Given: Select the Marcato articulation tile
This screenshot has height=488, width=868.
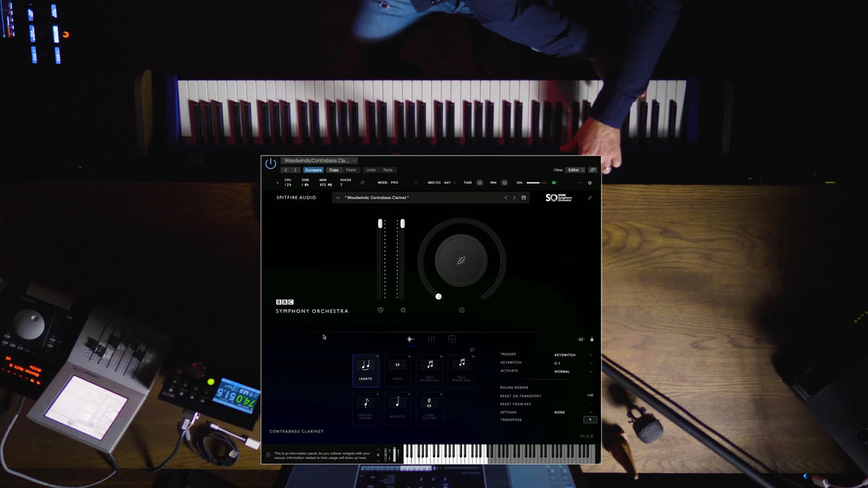Looking at the screenshot, I should pos(397,408).
